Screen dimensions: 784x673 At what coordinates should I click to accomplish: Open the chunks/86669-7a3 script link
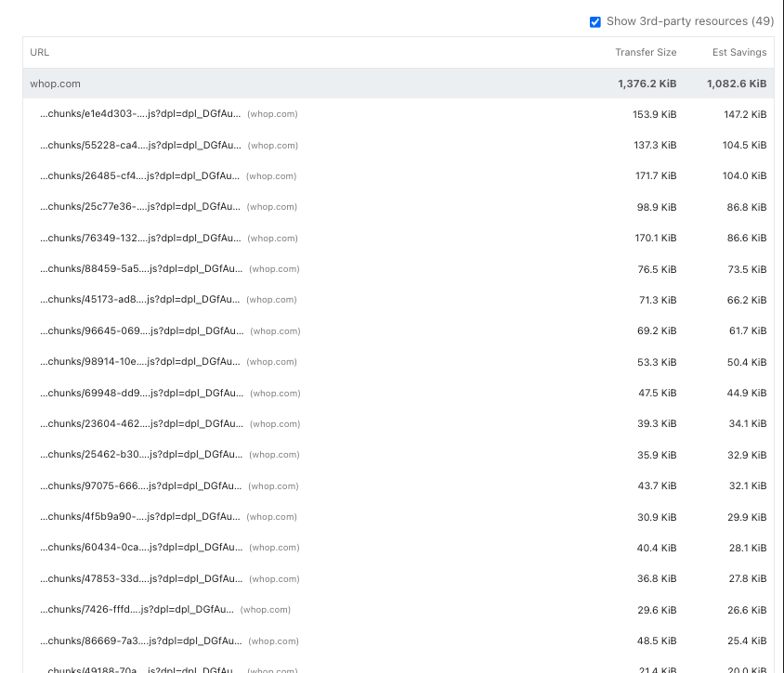[x=140, y=641]
